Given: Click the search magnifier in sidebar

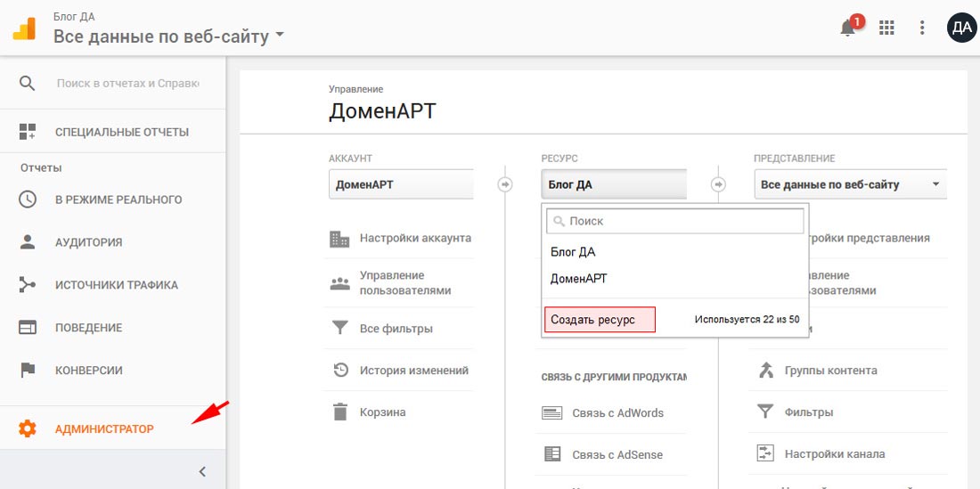Looking at the screenshot, I should (27, 83).
